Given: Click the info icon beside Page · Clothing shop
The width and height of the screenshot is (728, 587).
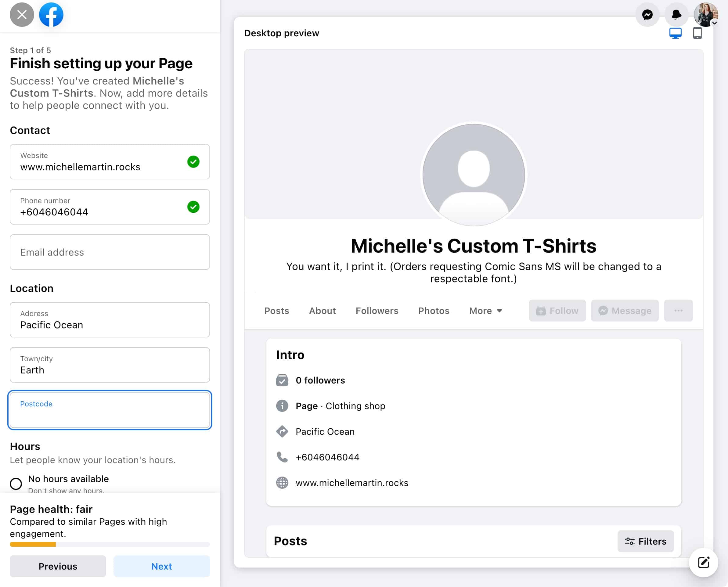Looking at the screenshot, I should tap(282, 406).
